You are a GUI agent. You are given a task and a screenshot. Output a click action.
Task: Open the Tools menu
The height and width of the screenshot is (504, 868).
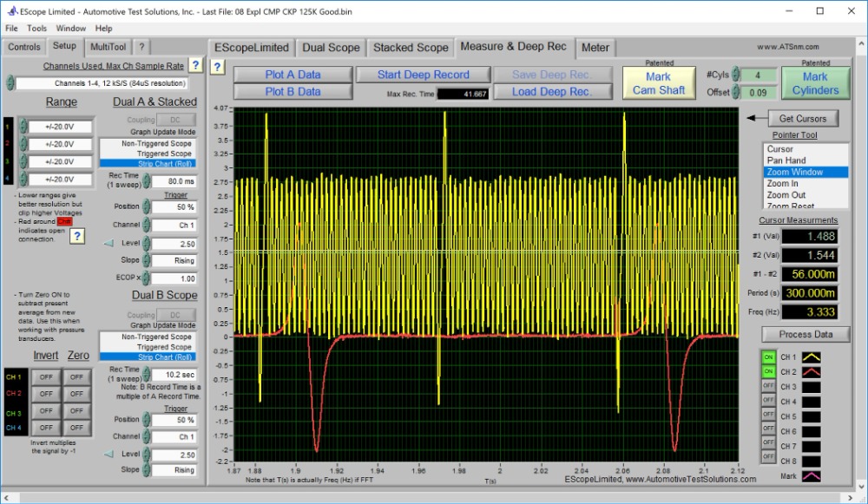click(x=36, y=29)
